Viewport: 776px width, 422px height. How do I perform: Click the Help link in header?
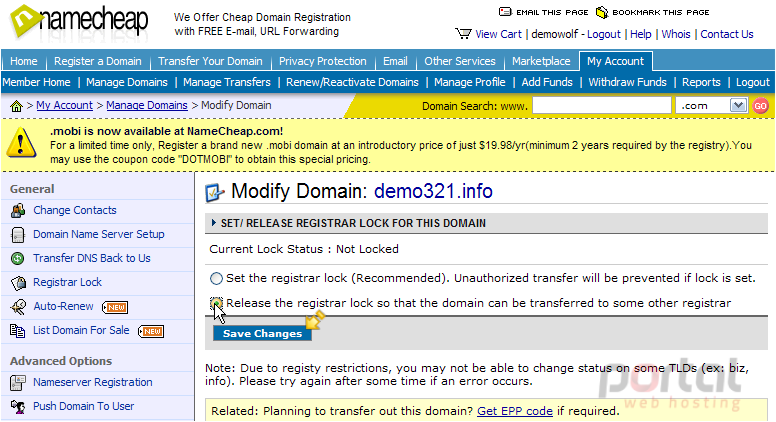point(640,34)
